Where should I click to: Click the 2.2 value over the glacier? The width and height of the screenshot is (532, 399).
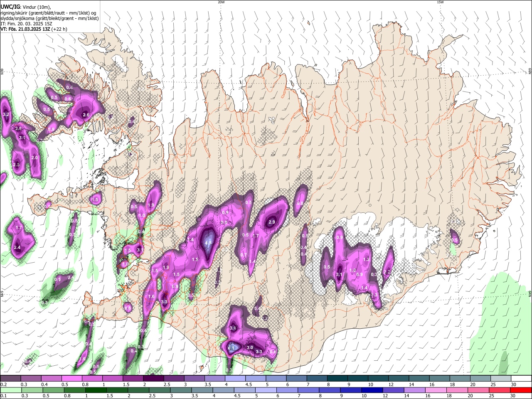point(387,272)
